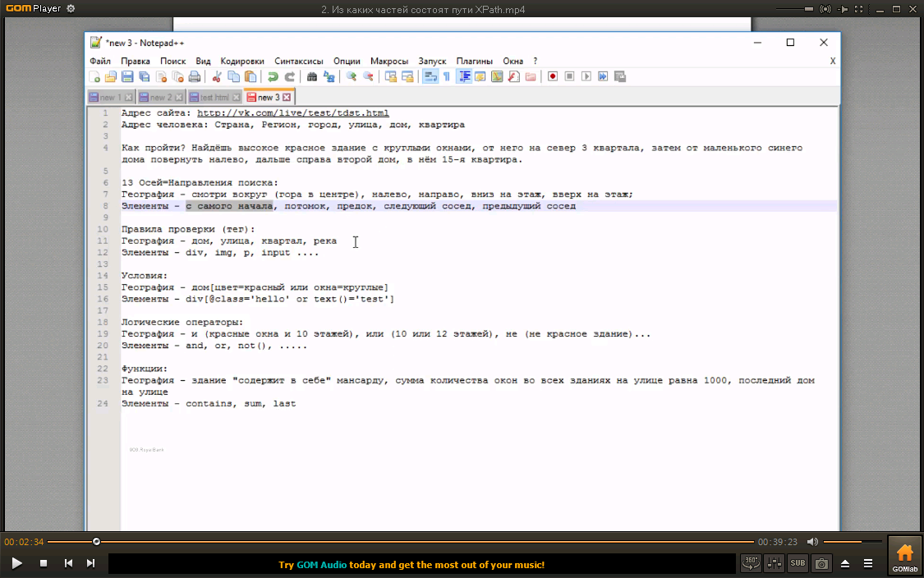
Task: Open the equalizer control panel
Action: point(774,563)
